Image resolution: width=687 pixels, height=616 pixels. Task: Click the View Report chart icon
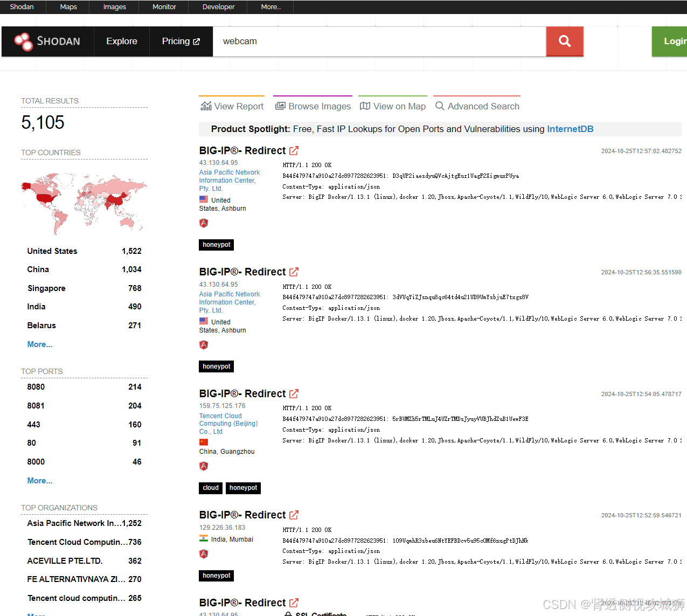(x=206, y=106)
